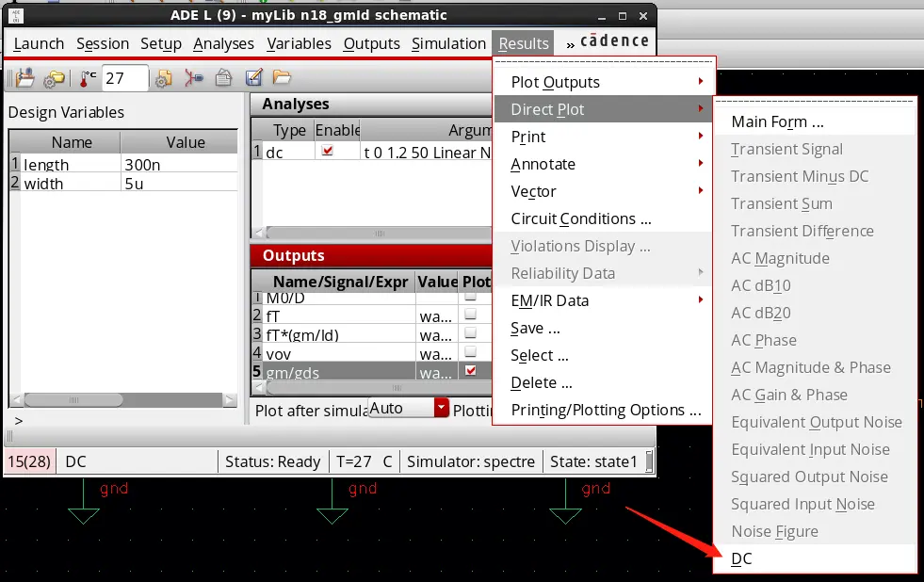Viewport: 924px width, 582px height.
Task: Click the Analyses panel horizontal scrollbar
Action: click(379, 234)
